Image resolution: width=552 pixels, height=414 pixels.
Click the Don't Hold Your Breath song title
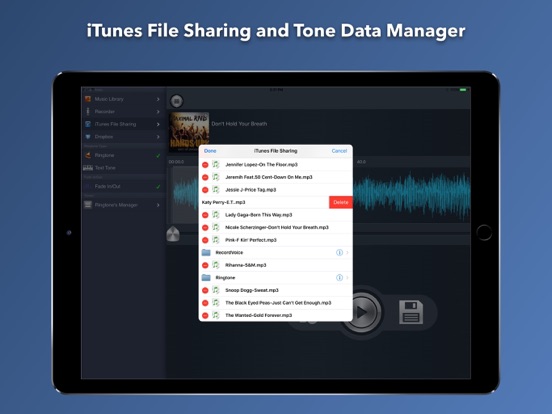pyautogui.click(x=239, y=124)
